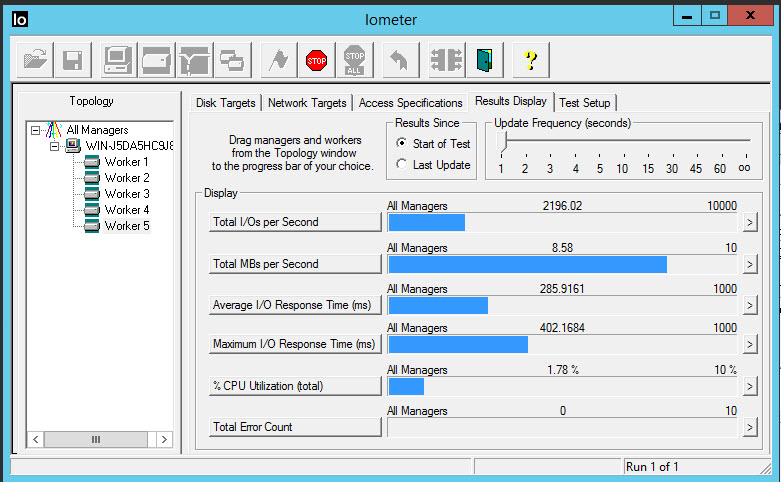Image resolution: width=781 pixels, height=482 pixels.
Task: Open details arrow for Maximum I/O Response Time
Action: click(750, 344)
